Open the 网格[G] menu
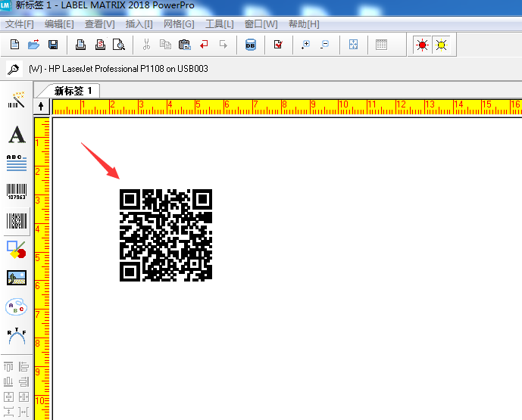Screen dimensions: 522x420 179,24
